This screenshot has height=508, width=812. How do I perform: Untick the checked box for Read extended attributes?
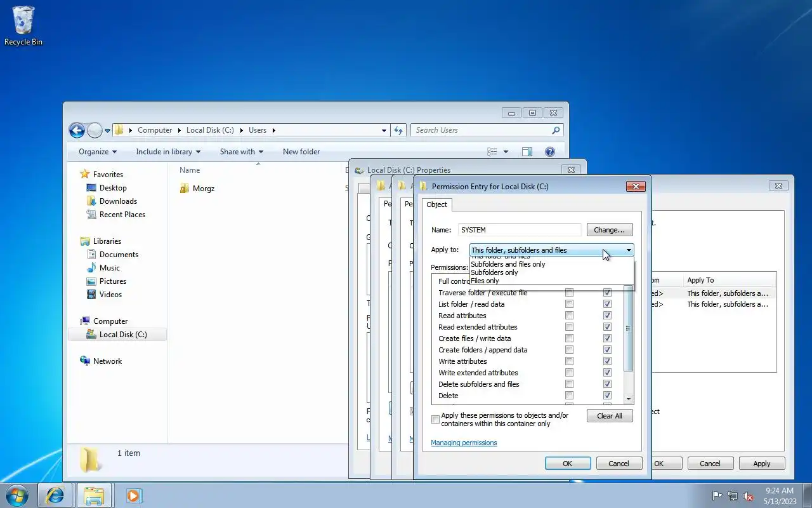point(607,327)
